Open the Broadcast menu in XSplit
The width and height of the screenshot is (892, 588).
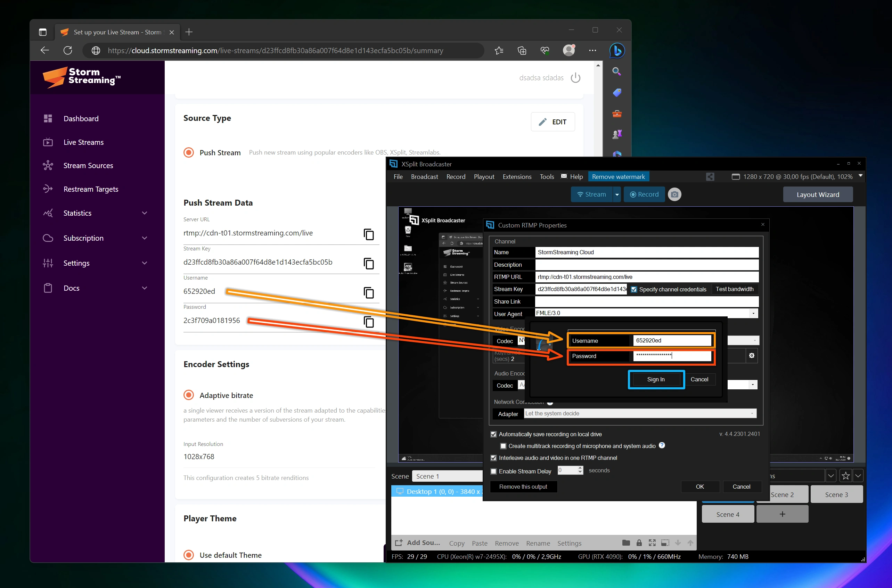tap(424, 177)
